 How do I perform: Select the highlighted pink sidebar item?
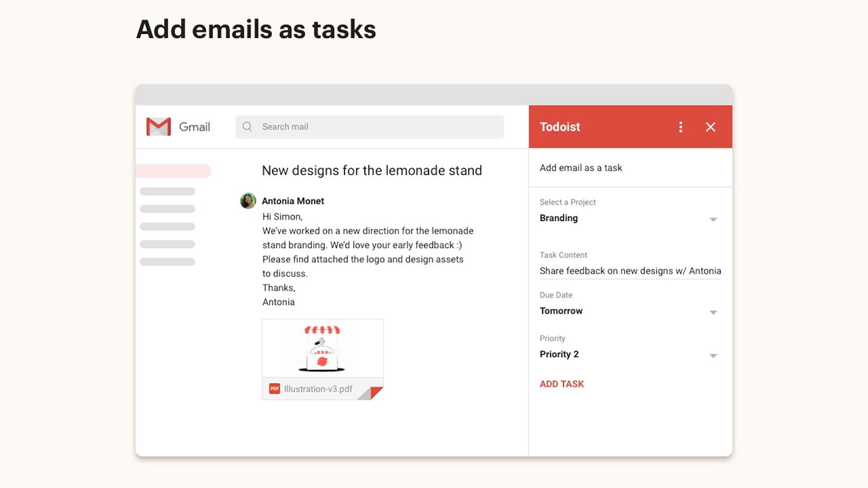pos(174,171)
